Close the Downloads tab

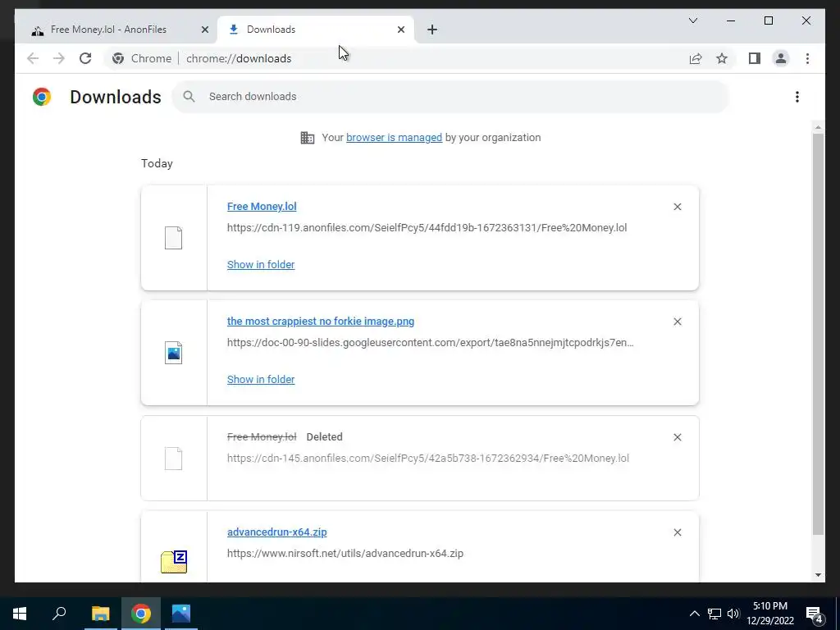pyautogui.click(x=400, y=30)
